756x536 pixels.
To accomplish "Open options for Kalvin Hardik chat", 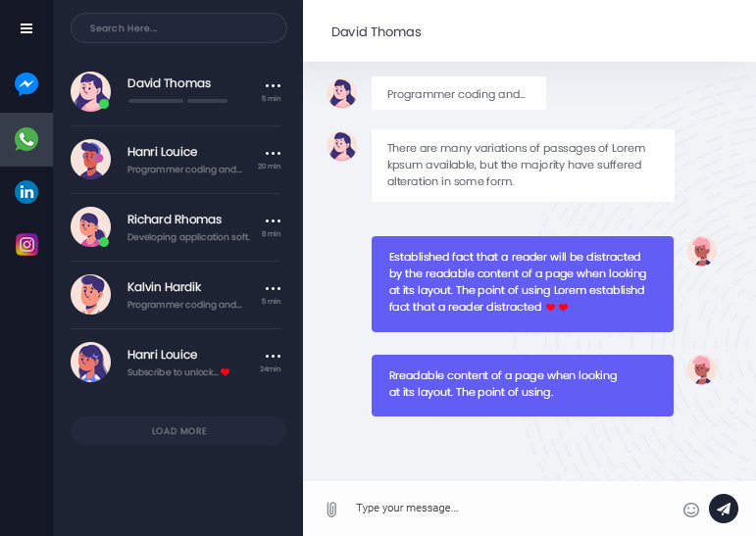I will 273,289.
